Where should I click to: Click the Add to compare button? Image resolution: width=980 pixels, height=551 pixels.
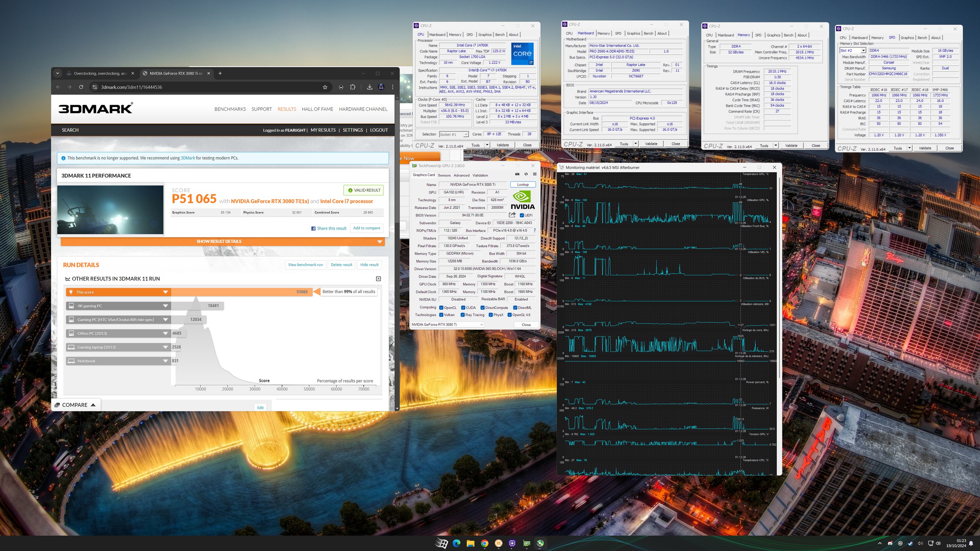pyautogui.click(x=367, y=228)
